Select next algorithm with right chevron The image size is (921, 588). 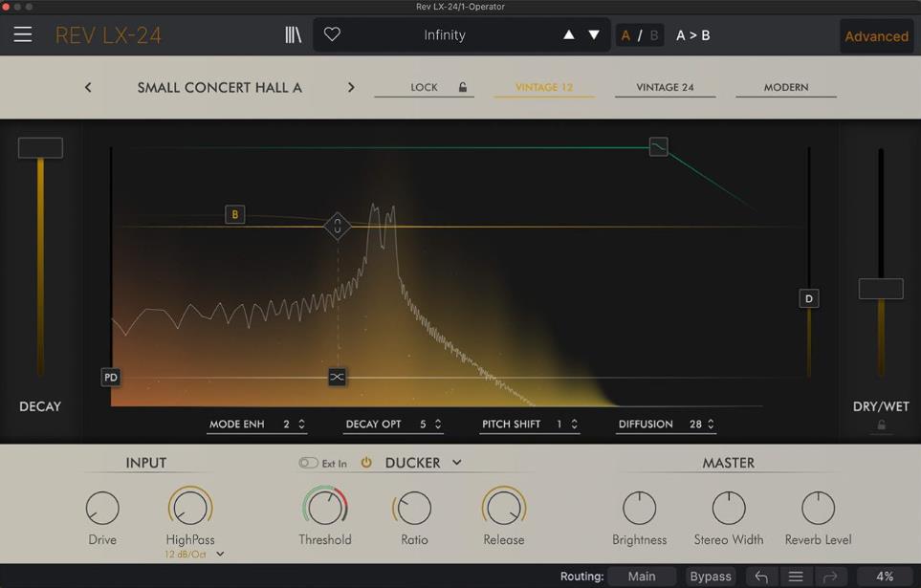351,88
